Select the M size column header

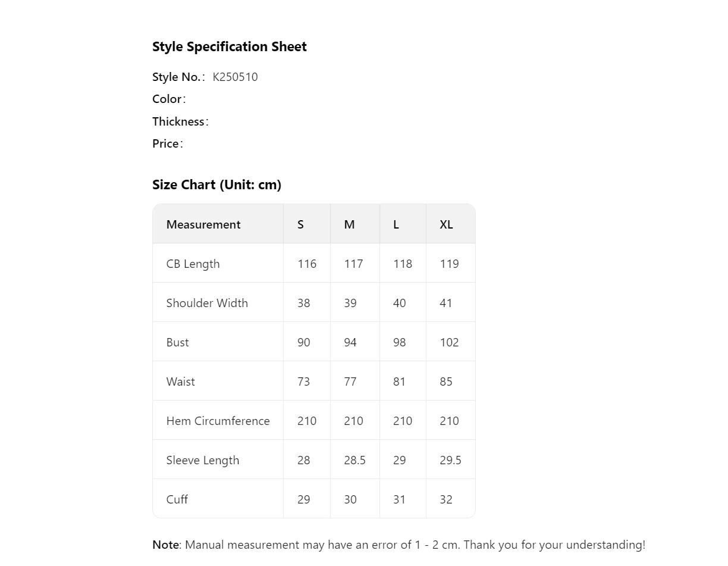(349, 225)
